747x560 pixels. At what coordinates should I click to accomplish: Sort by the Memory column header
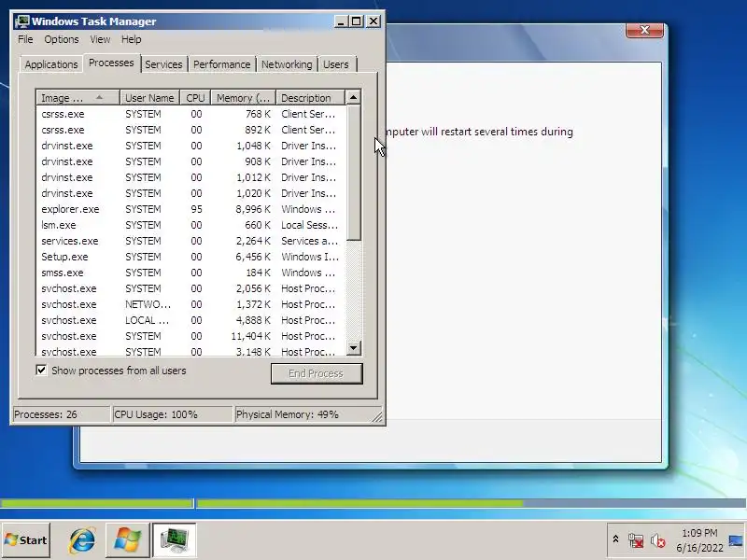click(244, 98)
